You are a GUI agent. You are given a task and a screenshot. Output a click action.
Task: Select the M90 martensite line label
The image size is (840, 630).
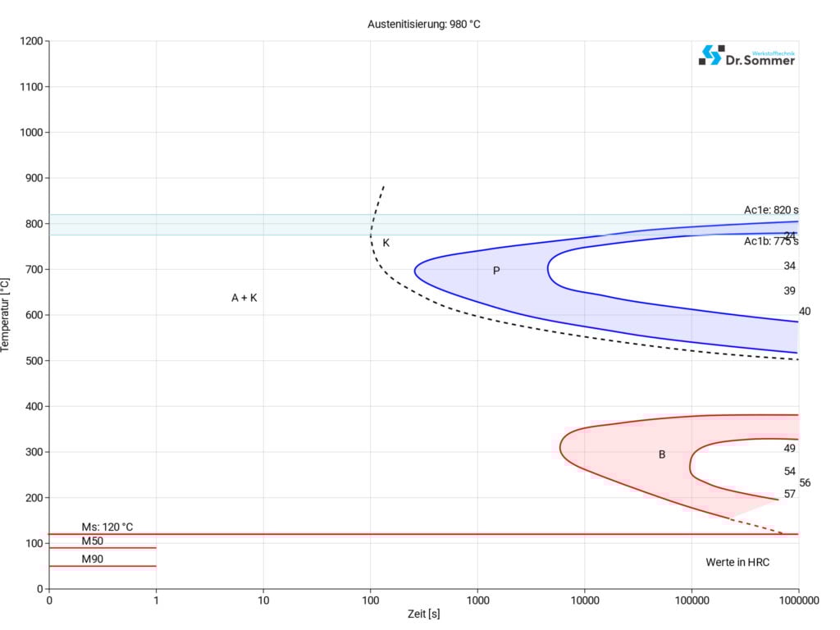point(92,559)
